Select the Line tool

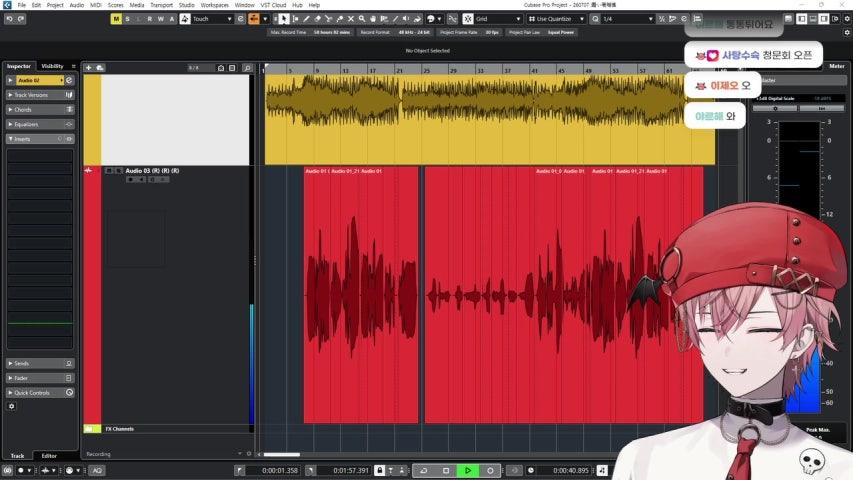(395, 19)
